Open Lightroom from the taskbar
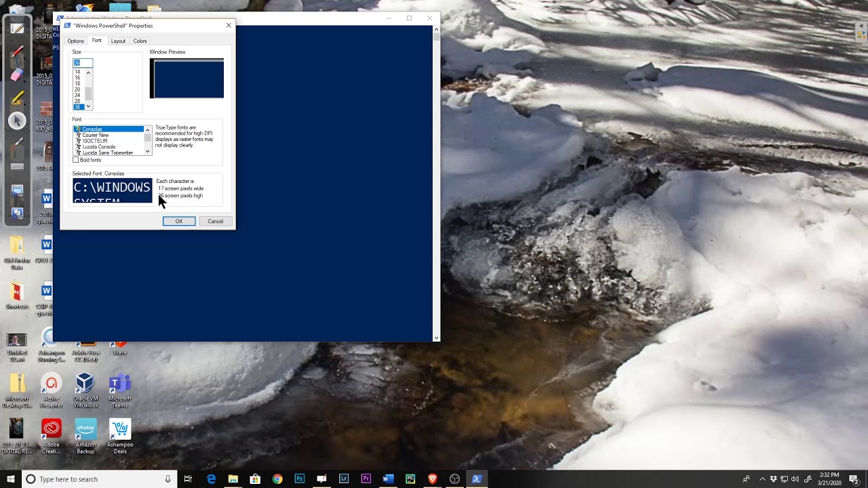 (344, 479)
